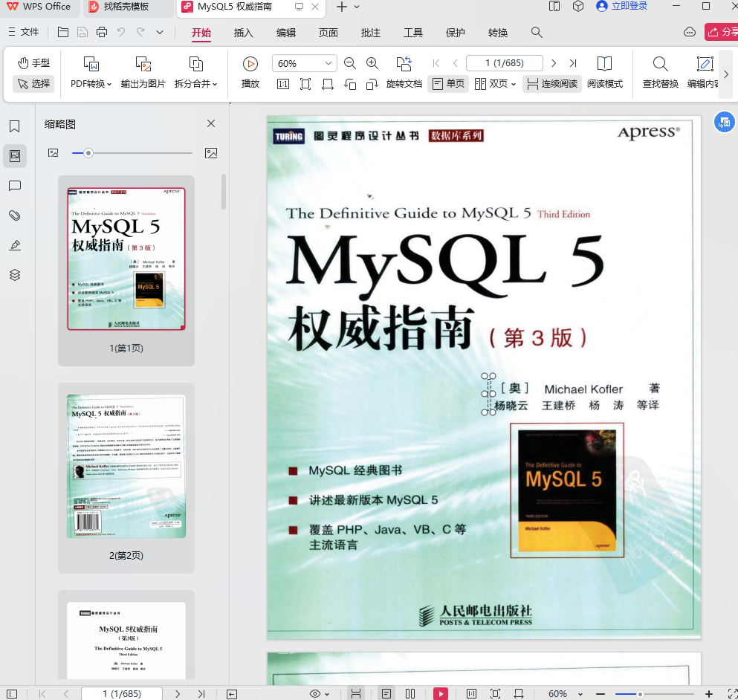Open the attachments paperclip panel

[14, 215]
